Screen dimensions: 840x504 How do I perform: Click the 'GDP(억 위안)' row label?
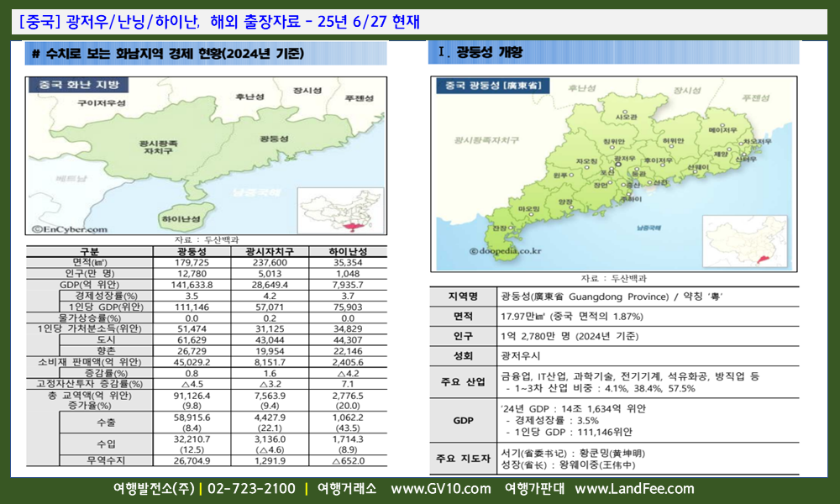click(x=90, y=285)
